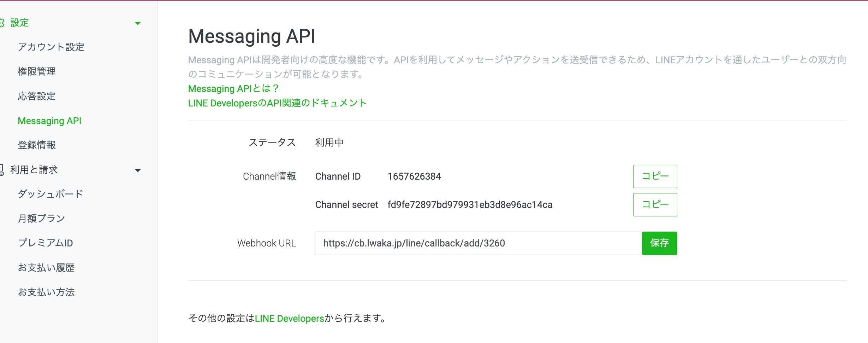Click the Channel ID label
Image resolution: width=868 pixels, height=343 pixels.
pos(338,176)
